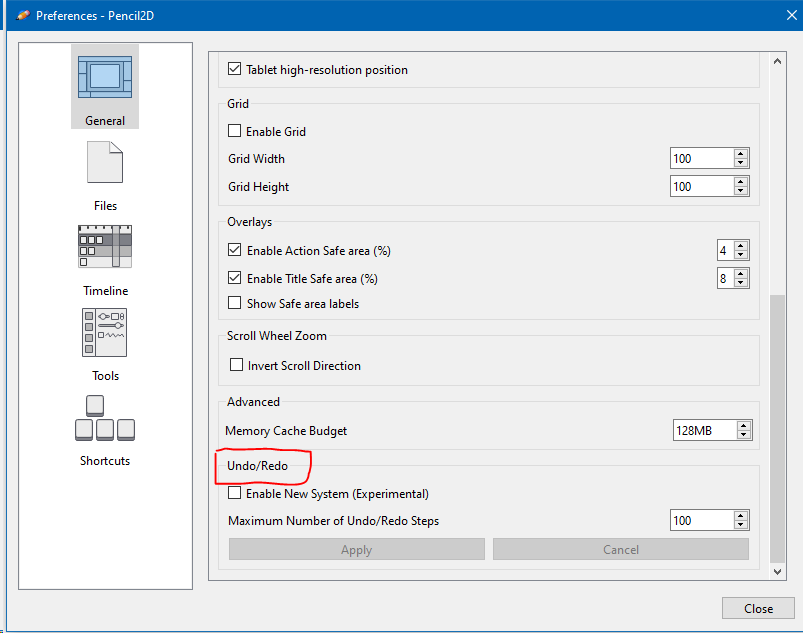Image resolution: width=803 pixels, height=633 pixels.
Task: Click the Overlays group title
Action: click(x=249, y=222)
